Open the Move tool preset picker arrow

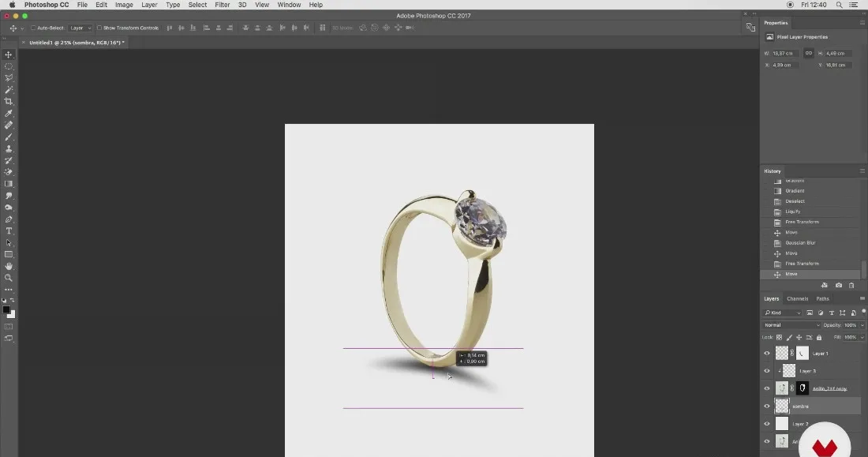tap(22, 28)
